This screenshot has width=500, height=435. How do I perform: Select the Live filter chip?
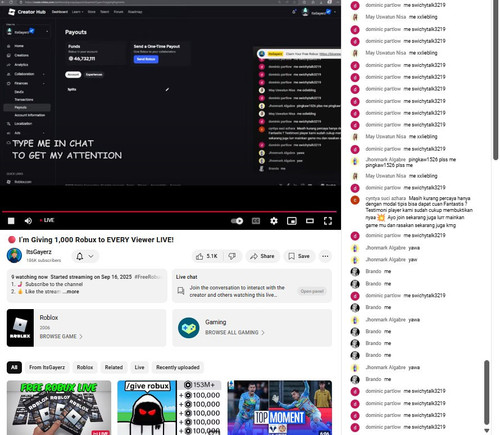coord(139,367)
